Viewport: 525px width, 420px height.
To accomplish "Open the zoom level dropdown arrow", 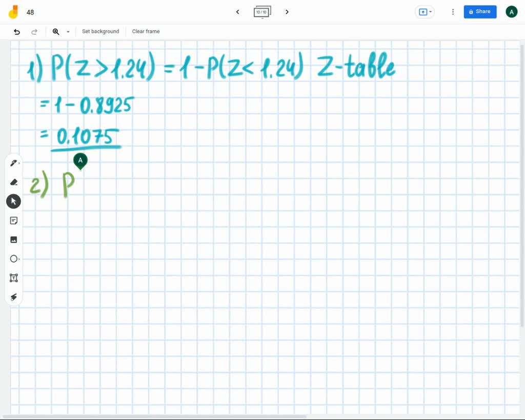I will [x=68, y=31].
